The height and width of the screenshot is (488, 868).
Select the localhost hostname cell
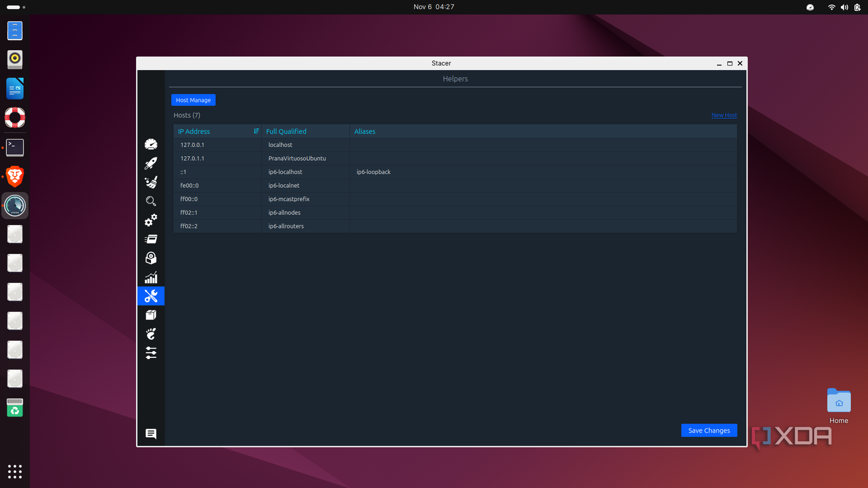[306, 145]
